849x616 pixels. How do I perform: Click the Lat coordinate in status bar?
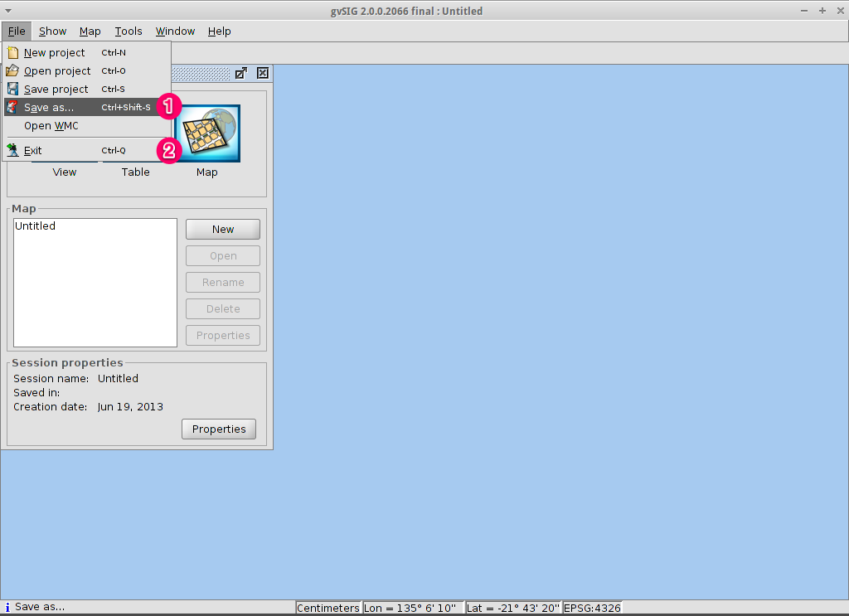point(513,608)
